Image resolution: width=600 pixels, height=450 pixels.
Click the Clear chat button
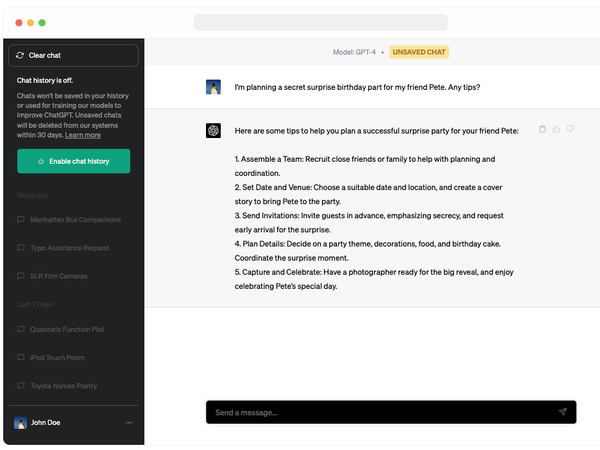tap(73, 56)
